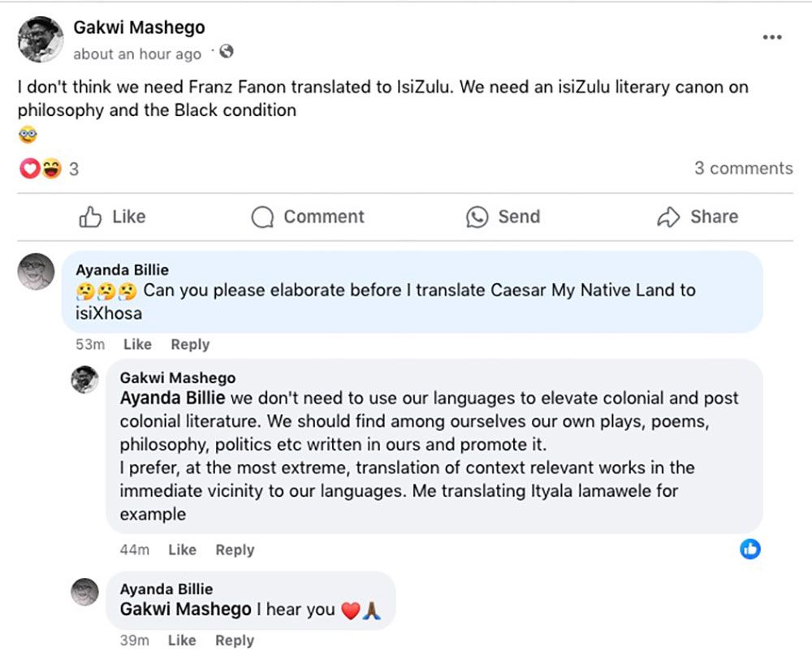Image resolution: width=812 pixels, height=664 pixels.
Task: Open the 3 comments link
Action: click(x=743, y=168)
